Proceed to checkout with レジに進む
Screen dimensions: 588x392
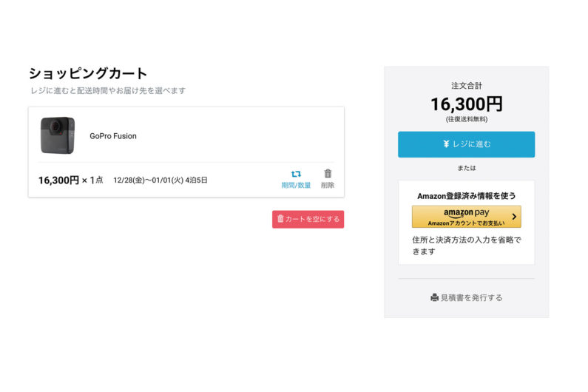pyautogui.click(x=466, y=144)
